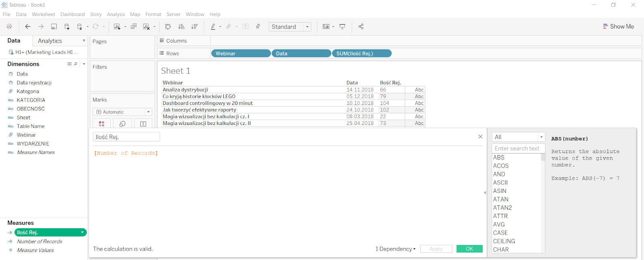
Task: Open the function category All dropdown
Action: [x=518, y=137]
